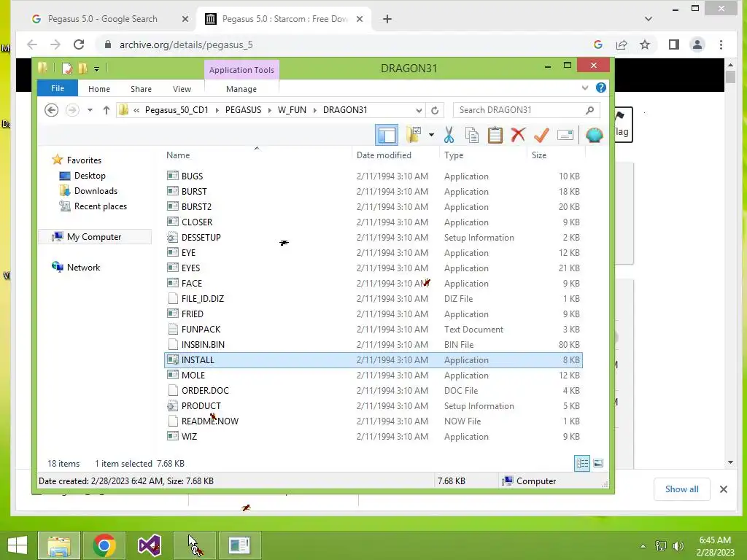Image resolution: width=747 pixels, height=560 pixels.
Task: Click PEGASUS in the address breadcrumb
Action: (244, 110)
